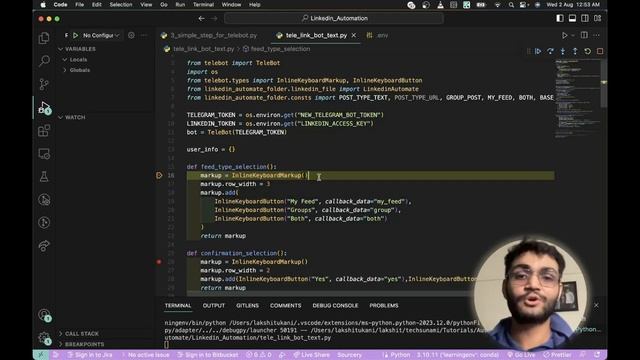Close the tele_link_bot_text.py tab
Image resolution: width=640 pixels, height=360 pixels.
coord(354,36)
